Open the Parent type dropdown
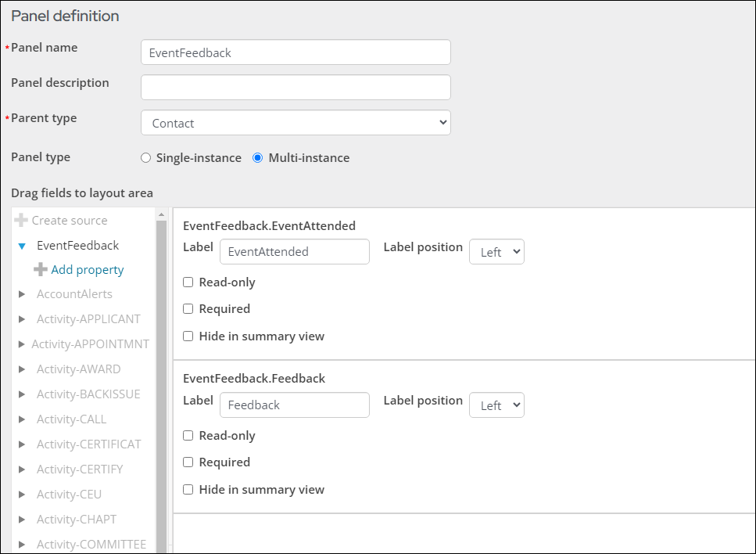The height and width of the screenshot is (554, 756). click(x=296, y=123)
